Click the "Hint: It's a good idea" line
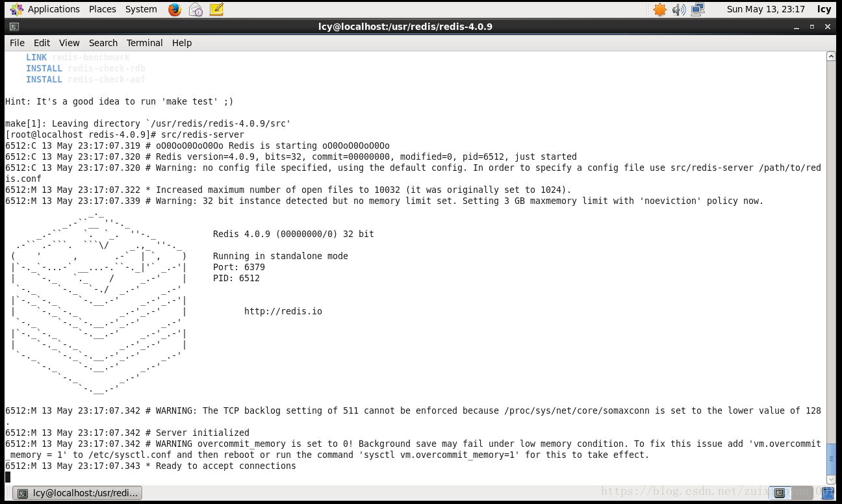The height and width of the screenshot is (504, 842). [x=120, y=101]
